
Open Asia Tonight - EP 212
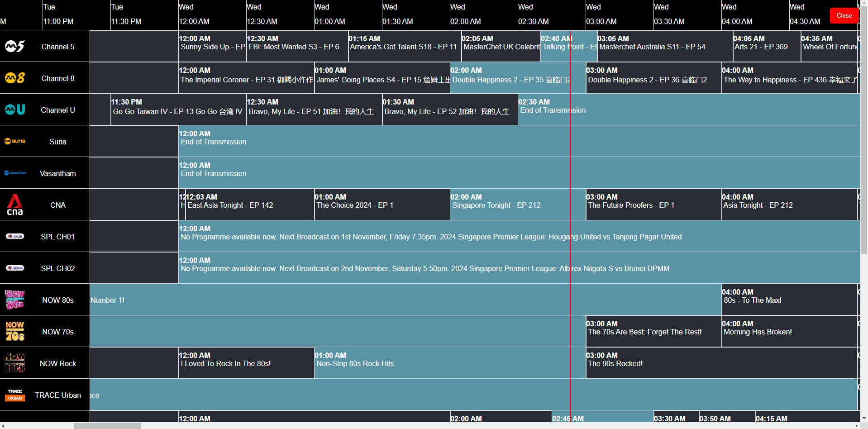tap(789, 205)
